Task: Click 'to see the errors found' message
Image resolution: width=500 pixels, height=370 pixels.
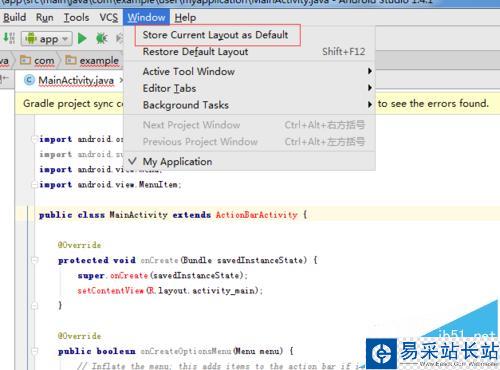Action: (433, 104)
